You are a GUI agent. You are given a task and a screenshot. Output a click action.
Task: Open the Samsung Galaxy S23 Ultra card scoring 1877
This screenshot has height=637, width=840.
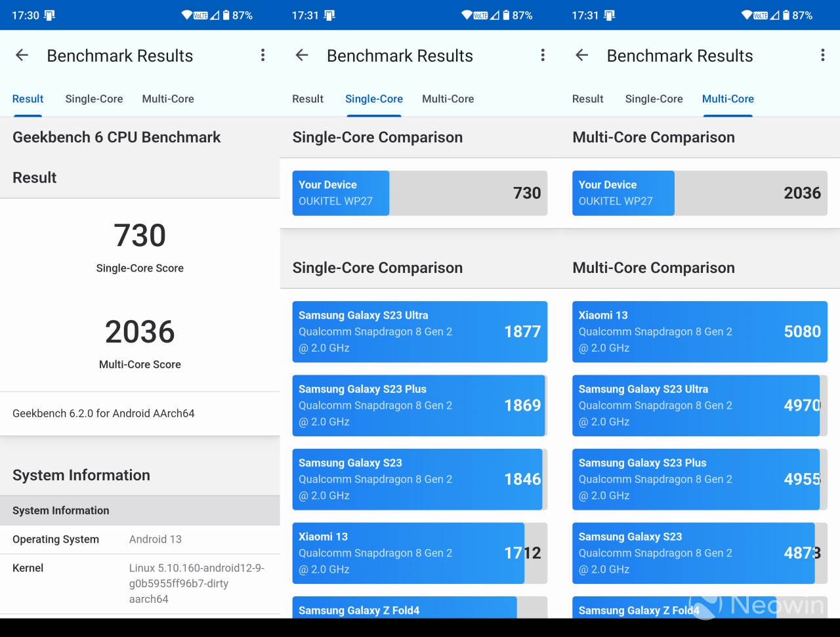[x=420, y=332]
